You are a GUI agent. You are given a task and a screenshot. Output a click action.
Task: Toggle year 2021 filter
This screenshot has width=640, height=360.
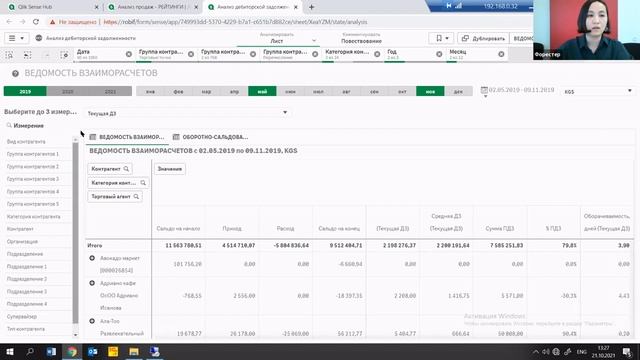pos(110,91)
